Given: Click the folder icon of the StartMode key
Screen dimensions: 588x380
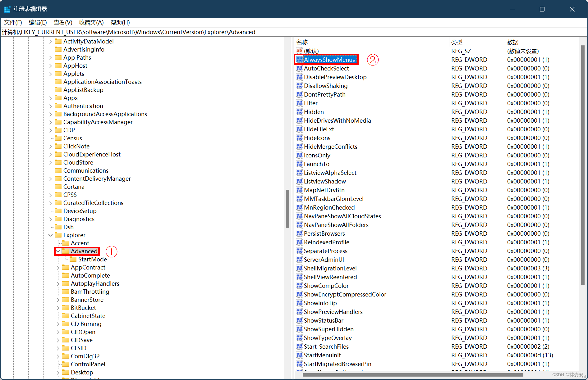Looking at the screenshot, I should [x=73, y=259].
